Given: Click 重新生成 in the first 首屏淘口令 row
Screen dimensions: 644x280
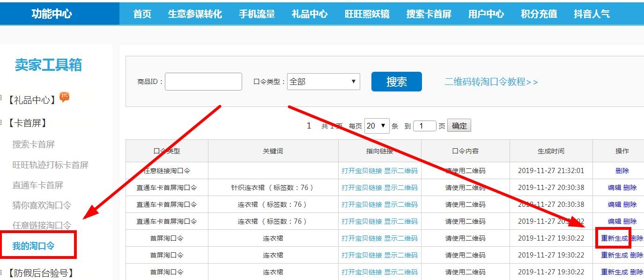Looking at the screenshot, I should (x=614, y=238).
